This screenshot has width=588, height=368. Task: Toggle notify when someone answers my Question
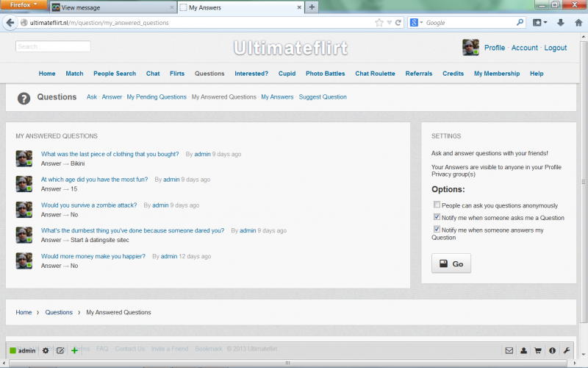(x=437, y=229)
